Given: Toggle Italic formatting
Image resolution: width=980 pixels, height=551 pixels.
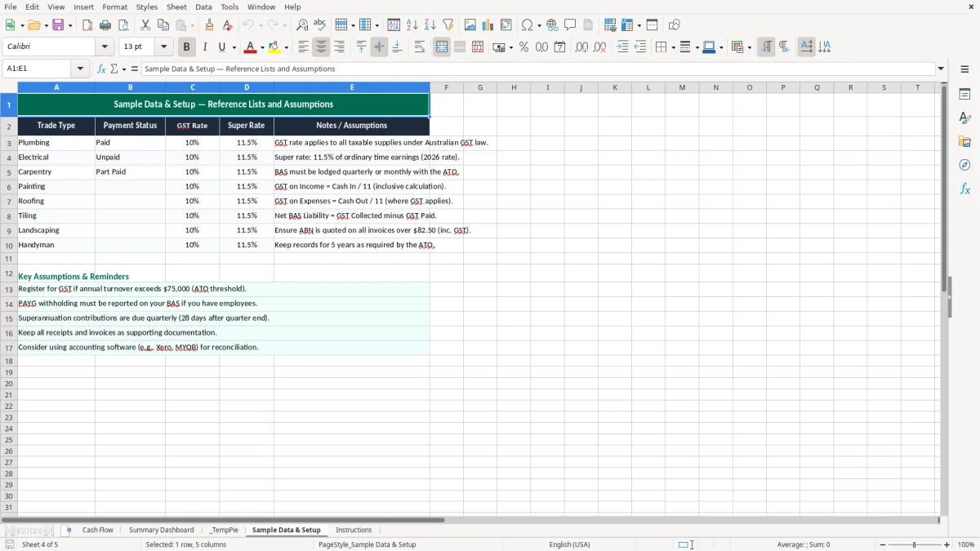Looking at the screenshot, I should click(x=204, y=47).
